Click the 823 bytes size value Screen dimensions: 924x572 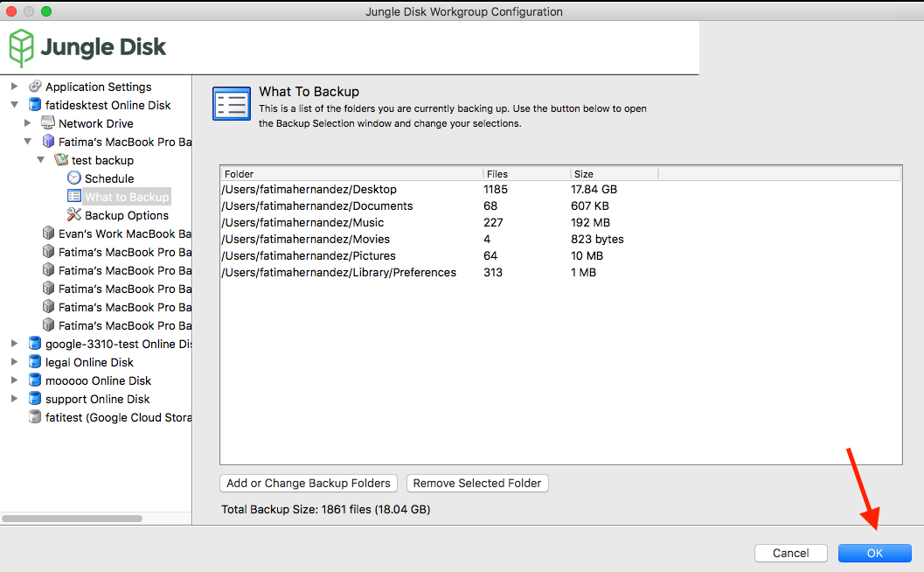597,239
